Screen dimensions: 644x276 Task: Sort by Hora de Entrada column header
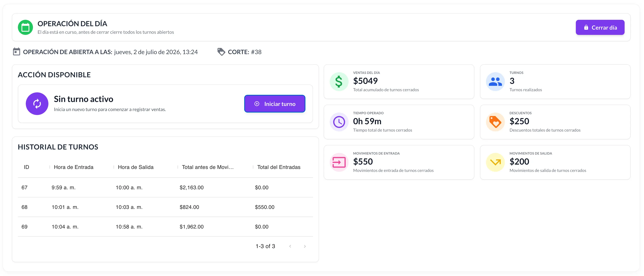click(x=74, y=167)
